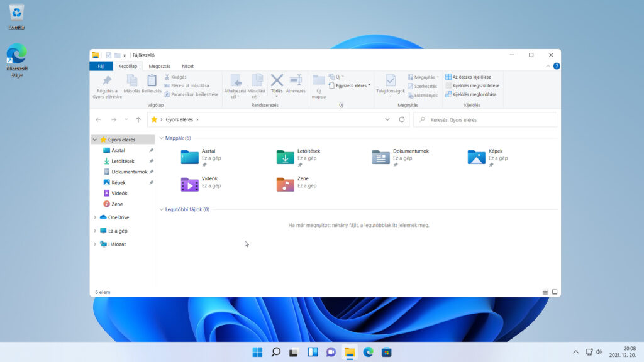Go back with the left arrow
Image resolution: width=644 pixels, height=362 pixels.
point(98,120)
